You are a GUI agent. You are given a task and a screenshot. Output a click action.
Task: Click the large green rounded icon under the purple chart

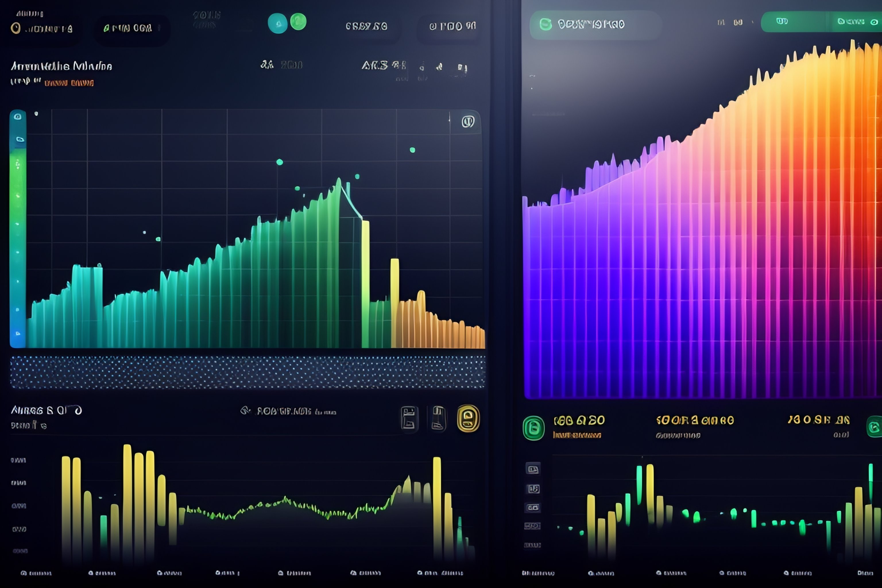tap(533, 428)
